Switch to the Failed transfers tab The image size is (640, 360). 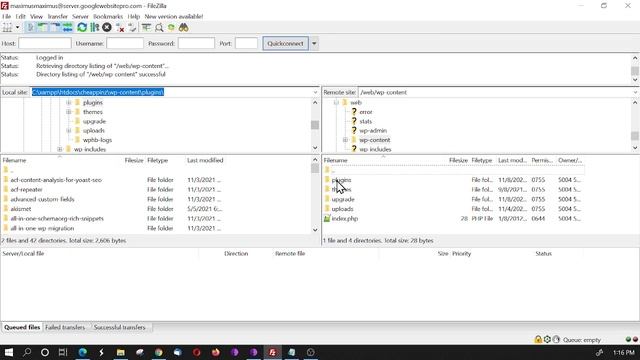(x=65, y=327)
